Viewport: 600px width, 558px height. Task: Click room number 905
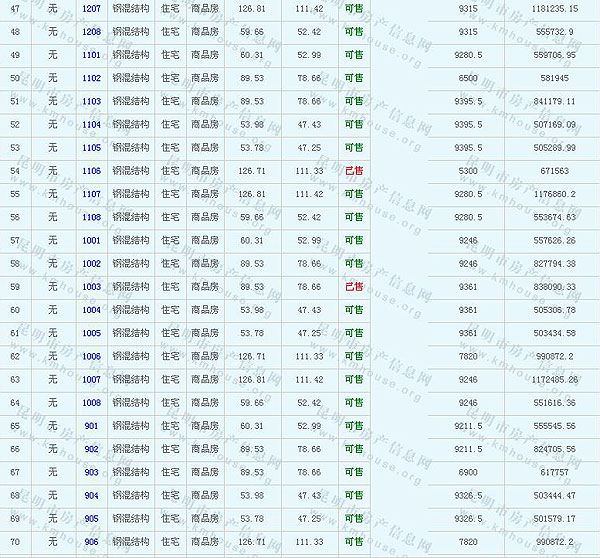91,518
